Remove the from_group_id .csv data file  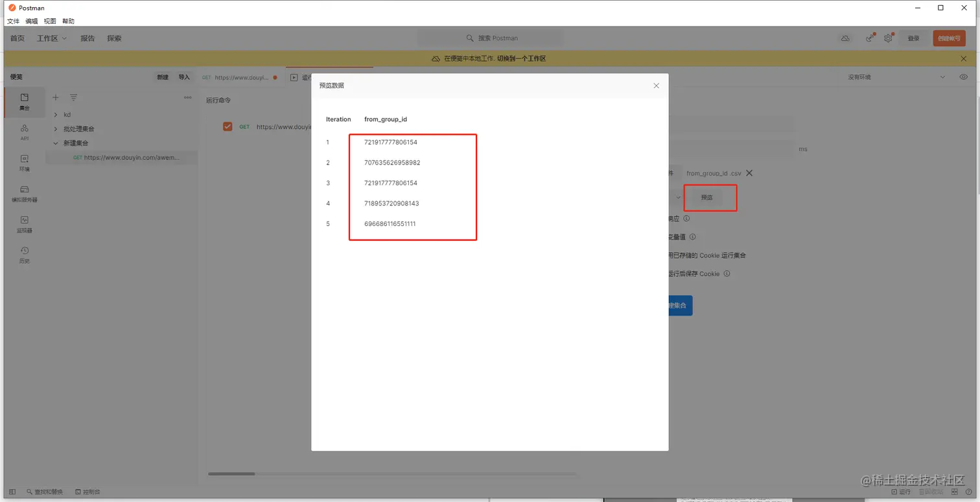(749, 173)
